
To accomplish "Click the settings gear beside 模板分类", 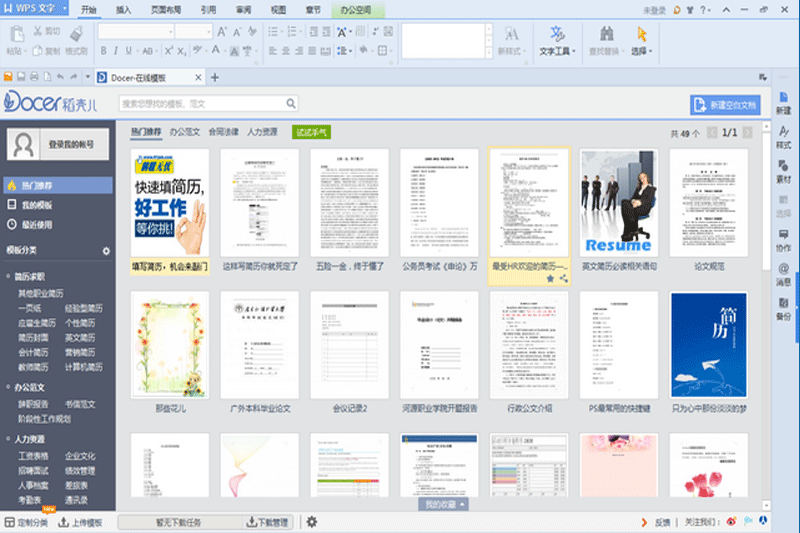I will pyautogui.click(x=106, y=250).
